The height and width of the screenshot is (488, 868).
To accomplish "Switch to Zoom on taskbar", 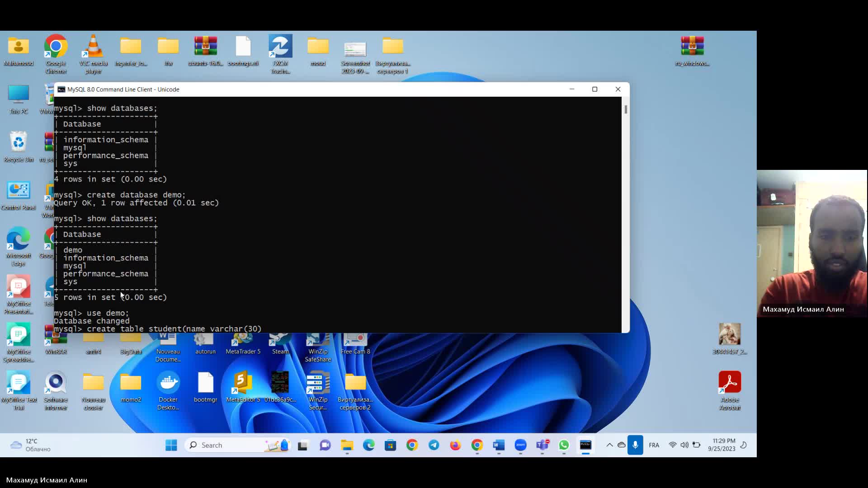I will tap(520, 445).
